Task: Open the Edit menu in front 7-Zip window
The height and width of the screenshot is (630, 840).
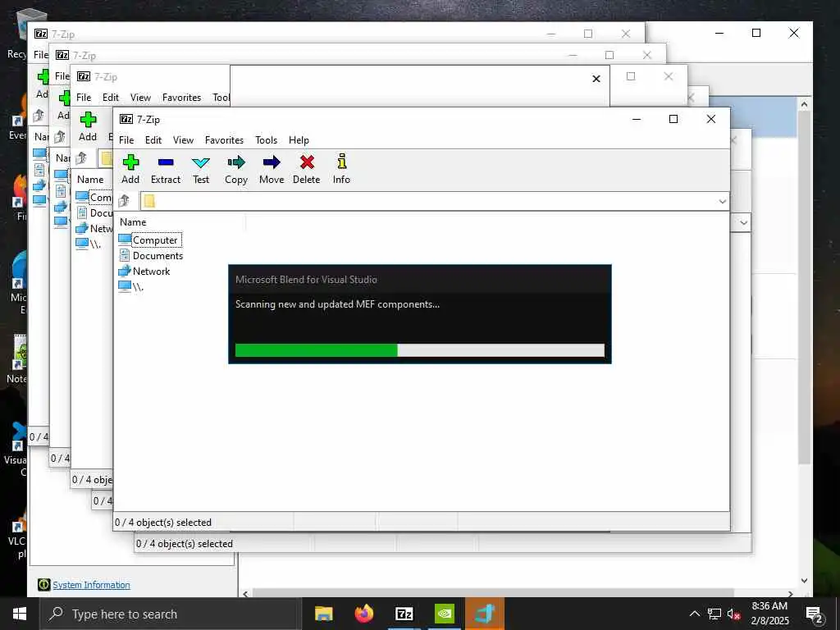Action: coord(153,139)
